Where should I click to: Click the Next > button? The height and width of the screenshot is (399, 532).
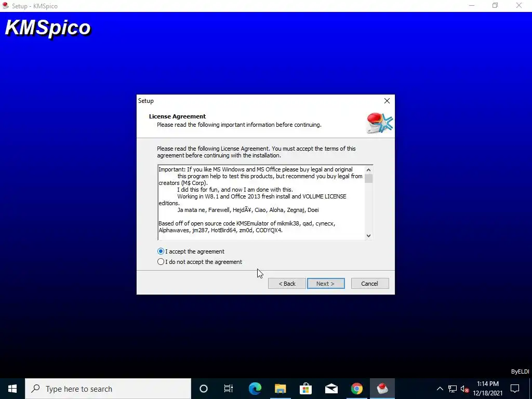(326, 284)
